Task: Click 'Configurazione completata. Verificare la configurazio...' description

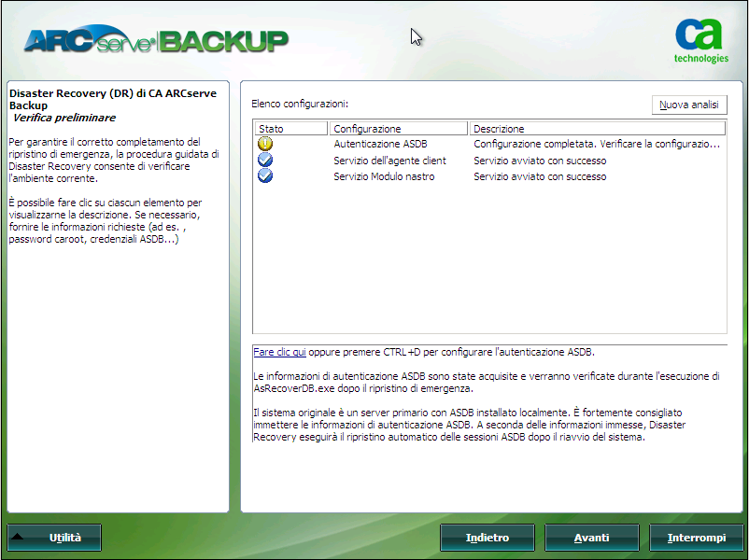Action: point(597,144)
